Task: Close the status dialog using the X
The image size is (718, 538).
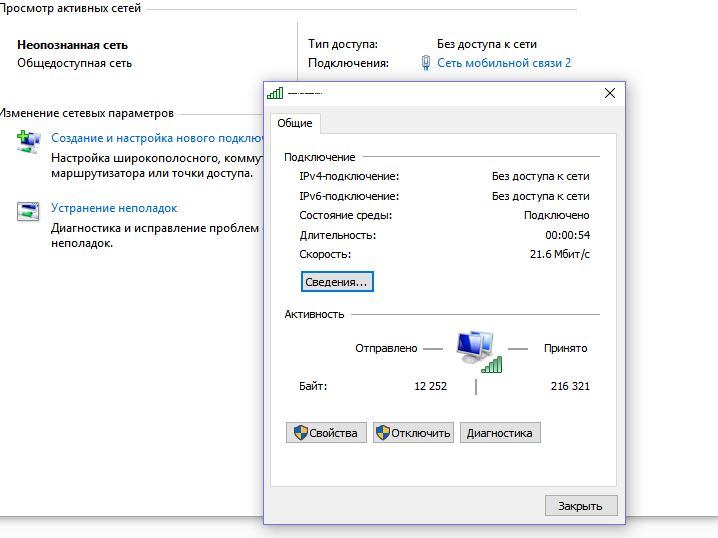Action: tap(610, 93)
